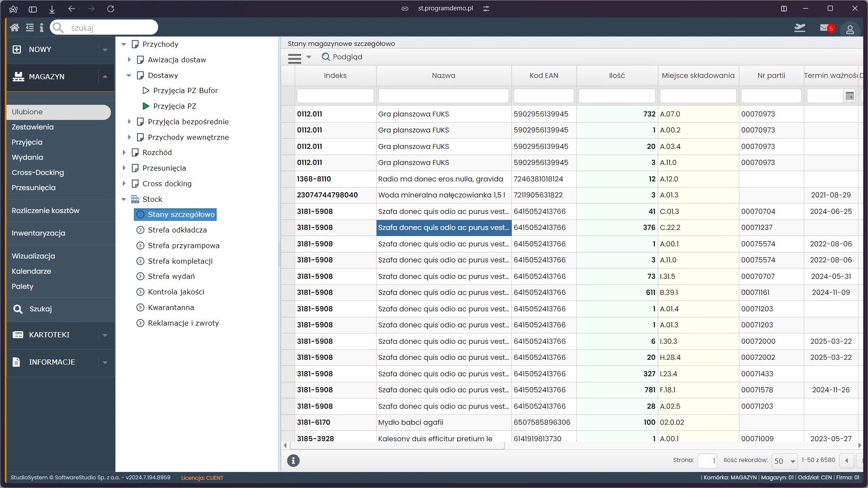The width and height of the screenshot is (868, 488).
Task: Enable Ulubione section toggle
Action: click(x=58, y=111)
